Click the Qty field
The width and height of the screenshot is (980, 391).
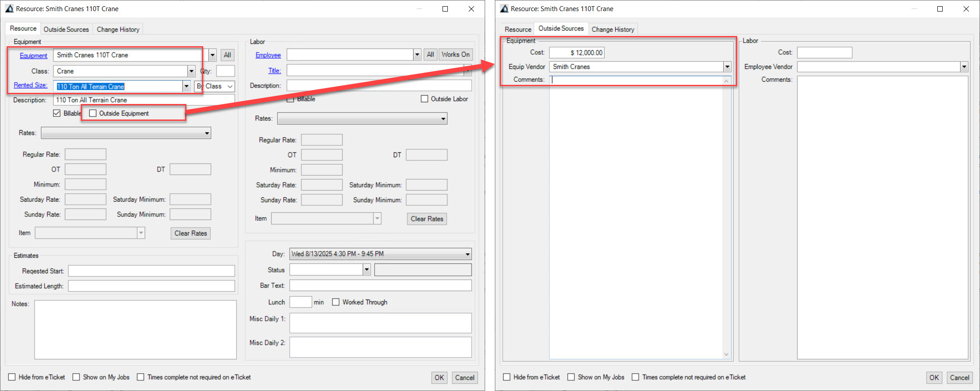coord(225,71)
